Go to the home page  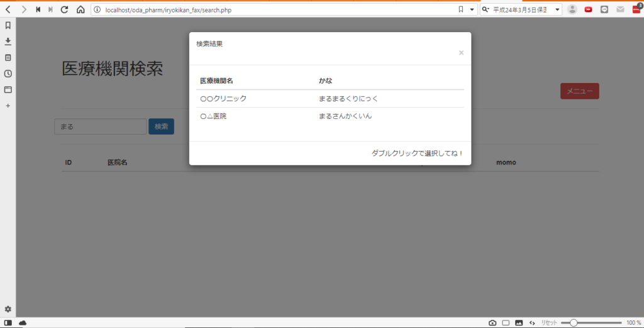coord(80,9)
